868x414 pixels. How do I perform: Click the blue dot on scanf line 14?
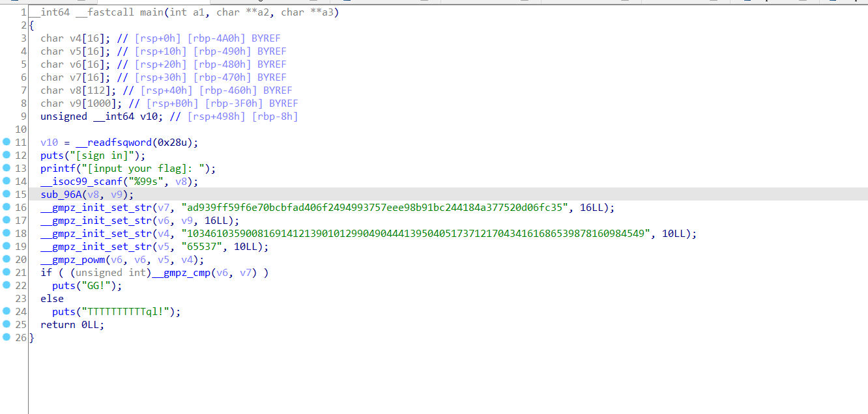tap(7, 181)
